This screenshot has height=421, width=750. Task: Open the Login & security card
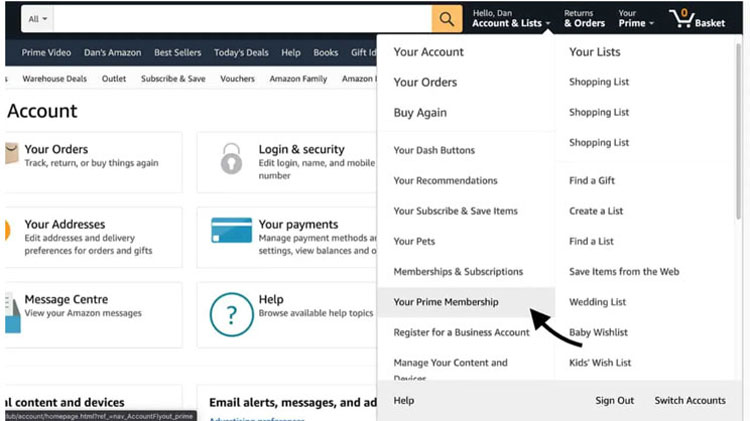coord(287,163)
